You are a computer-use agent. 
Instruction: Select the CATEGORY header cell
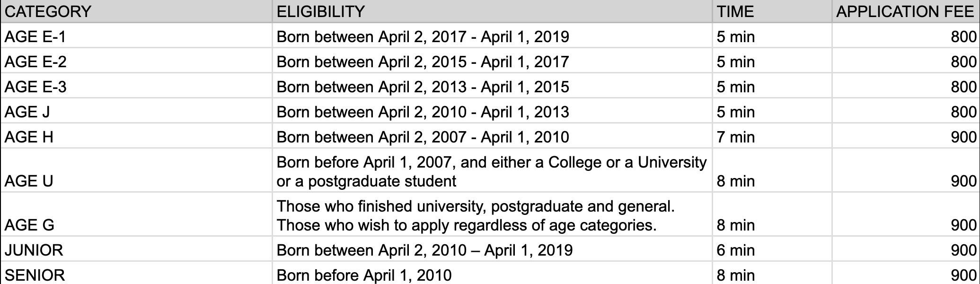[136, 11]
